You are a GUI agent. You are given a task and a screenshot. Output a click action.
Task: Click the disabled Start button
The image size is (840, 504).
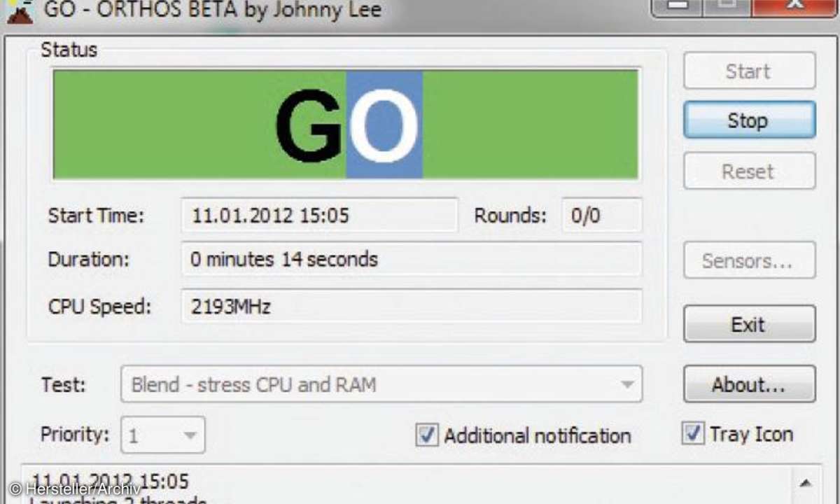point(749,71)
